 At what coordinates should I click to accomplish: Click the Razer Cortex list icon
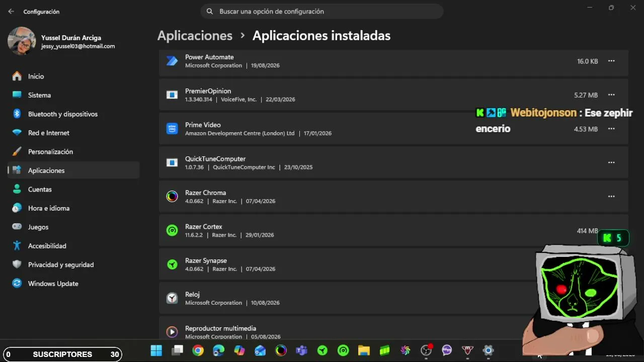click(172, 230)
